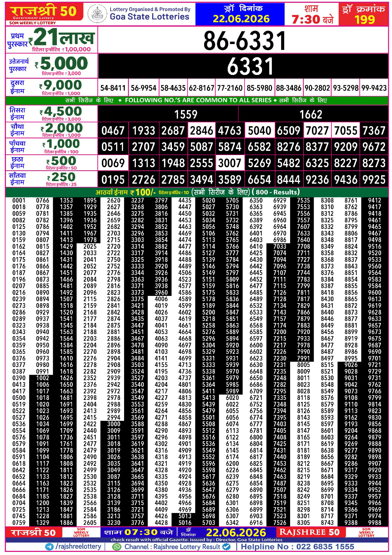This screenshot has height=555, width=392.
Task: Select eighth prize number 7033
Action: 280,247
